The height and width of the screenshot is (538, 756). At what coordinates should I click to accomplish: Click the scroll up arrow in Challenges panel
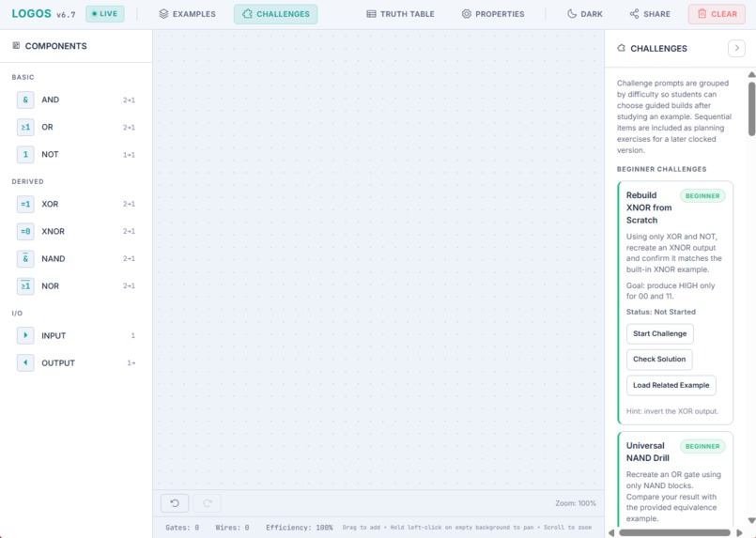coord(751,75)
